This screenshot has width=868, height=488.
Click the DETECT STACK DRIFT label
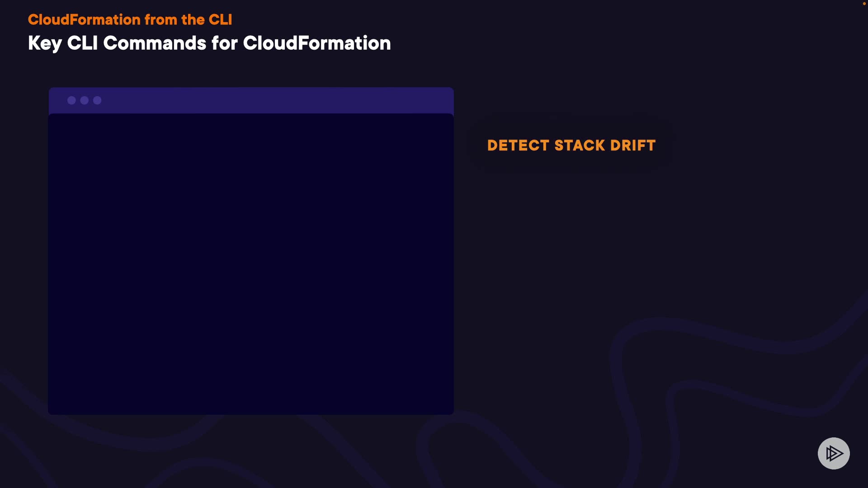571,145
